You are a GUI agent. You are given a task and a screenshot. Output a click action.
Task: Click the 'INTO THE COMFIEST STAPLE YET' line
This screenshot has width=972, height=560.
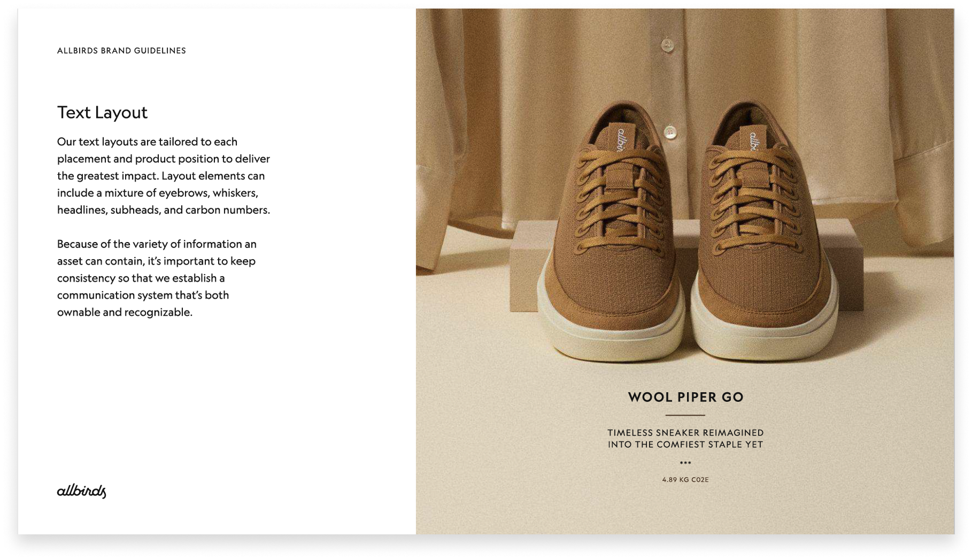[685, 445]
